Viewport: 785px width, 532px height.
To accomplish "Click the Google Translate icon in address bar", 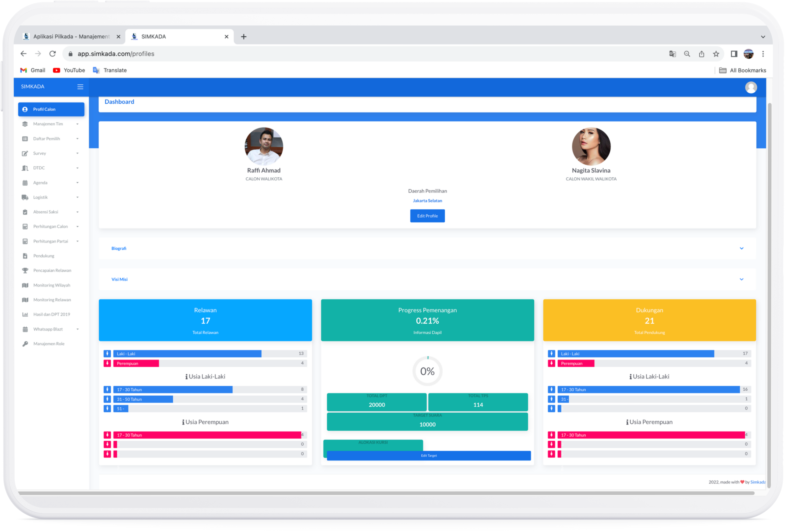I will (672, 54).
